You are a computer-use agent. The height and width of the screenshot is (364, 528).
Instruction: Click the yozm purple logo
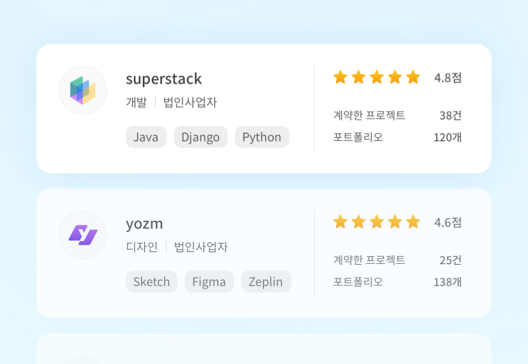[83, 235]
